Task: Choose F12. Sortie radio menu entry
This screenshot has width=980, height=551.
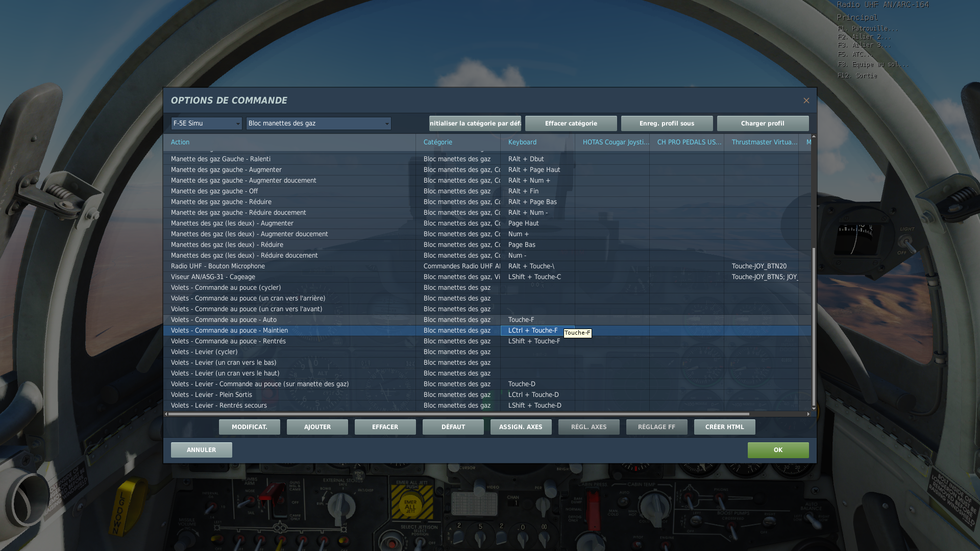Action: (857, 76)
